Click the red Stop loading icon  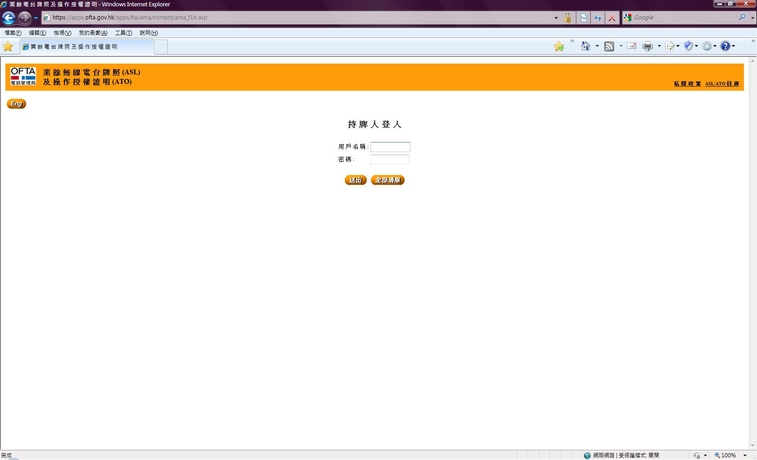(x=611, y=18)
